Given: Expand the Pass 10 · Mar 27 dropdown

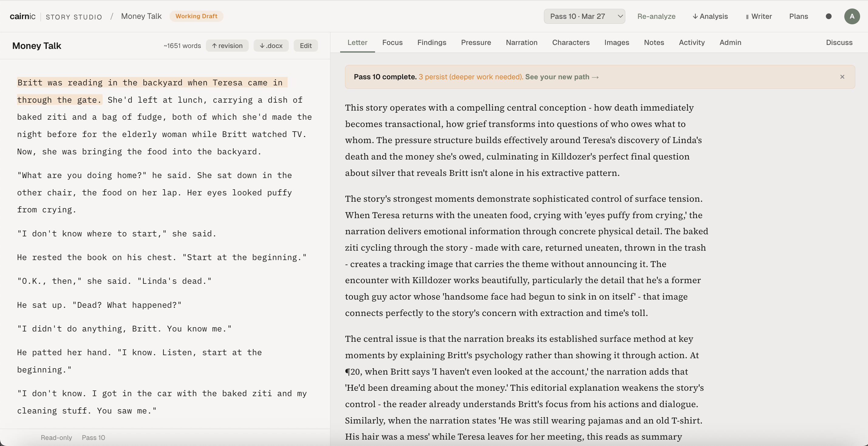Looking at the screenshot, I should coord(584,16).
